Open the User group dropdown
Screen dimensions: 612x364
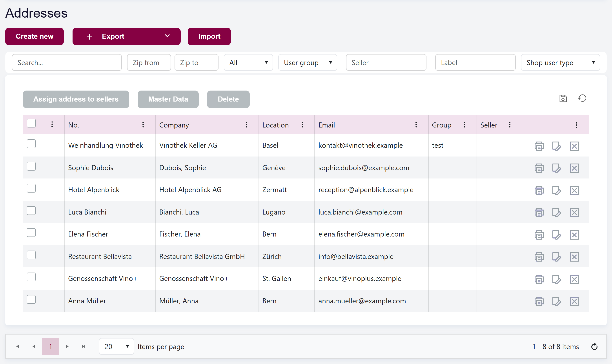[x=308, y=63]
